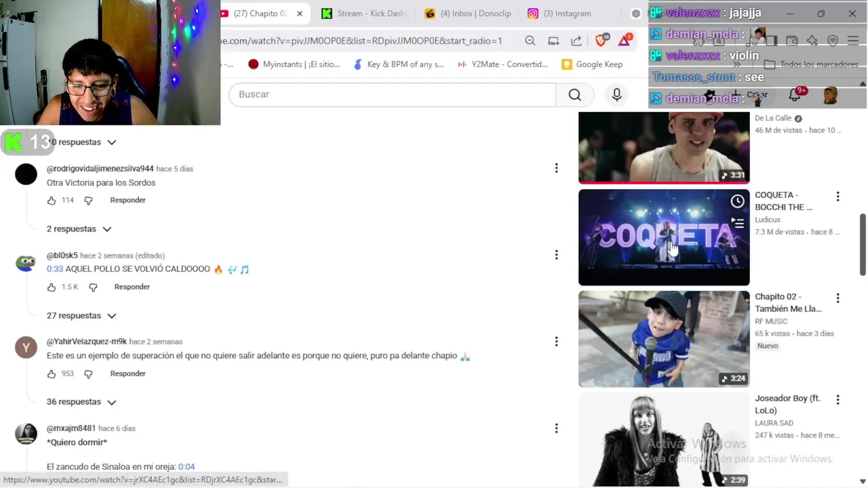Click the share icon in address bar
The height and width of the screenshot is (488, 868).
[x=576, y=41]
